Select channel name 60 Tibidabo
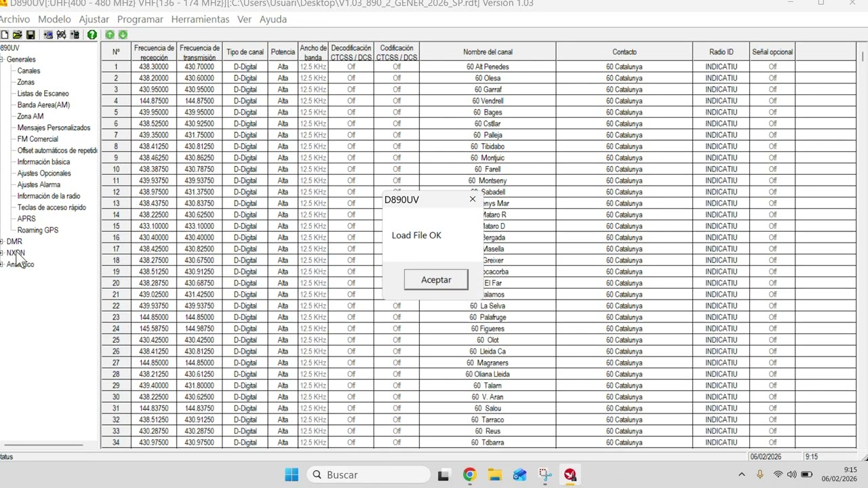 (488, 146)
